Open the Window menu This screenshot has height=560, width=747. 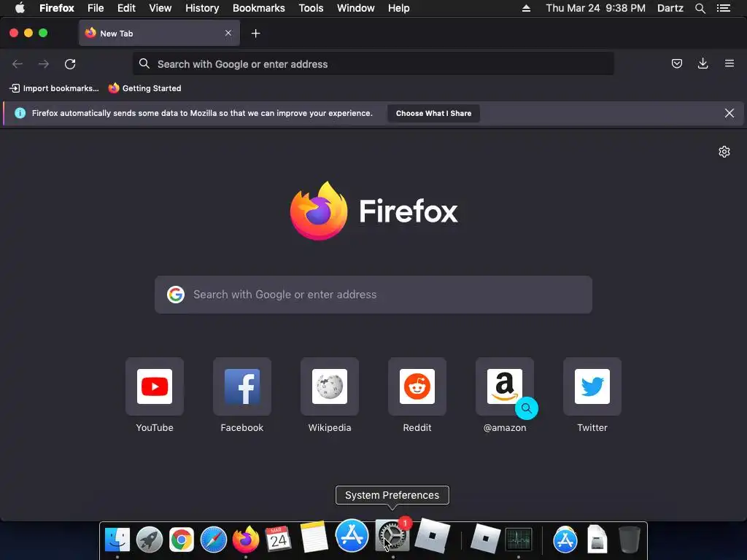pyautogui.click(x=356, y=8)
